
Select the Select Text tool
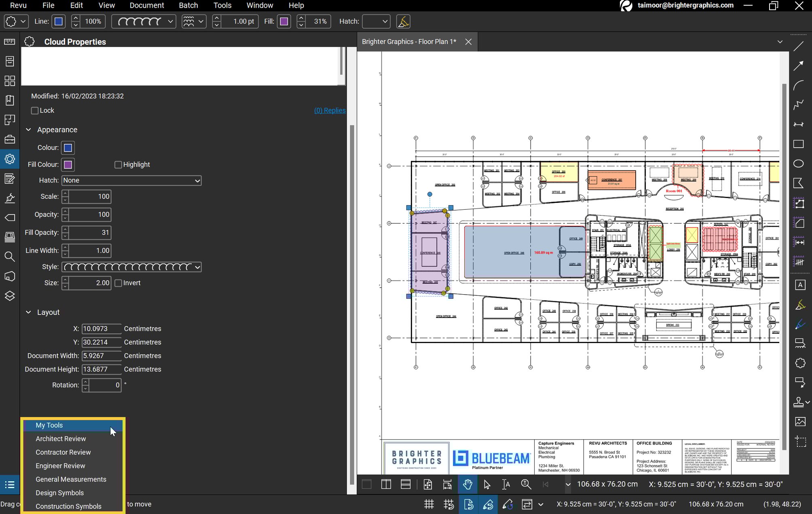click(505, 484)
